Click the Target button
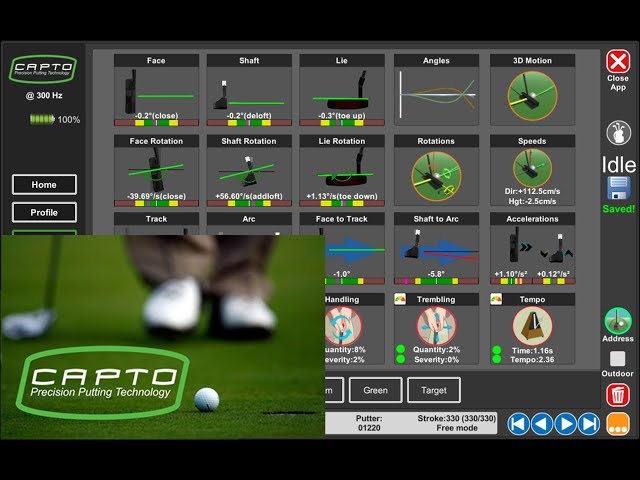This screenshot has height=480, width=640. tap(434, 390)
